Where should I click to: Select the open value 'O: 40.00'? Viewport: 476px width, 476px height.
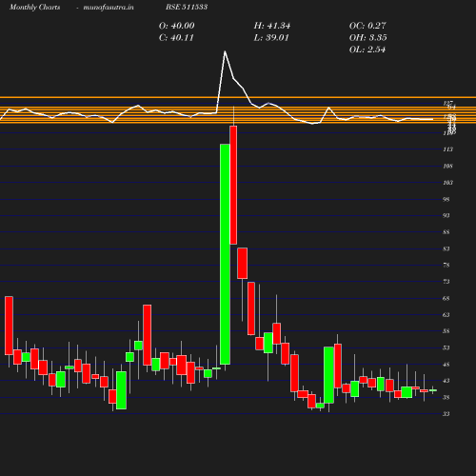tap(176, 26)
